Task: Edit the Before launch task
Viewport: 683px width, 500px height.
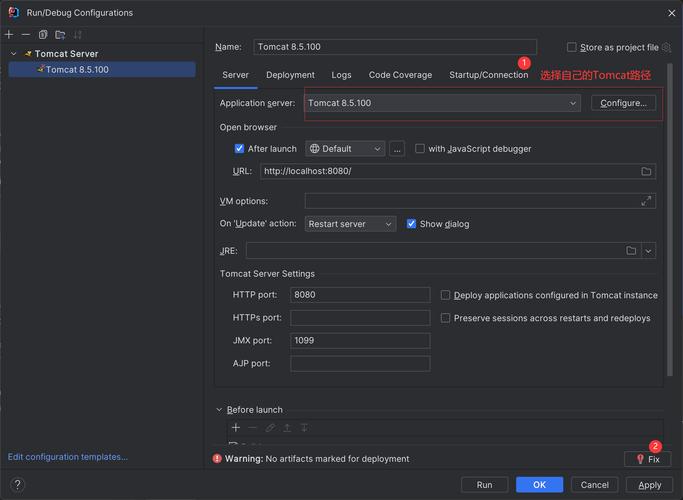Action: 270,428
